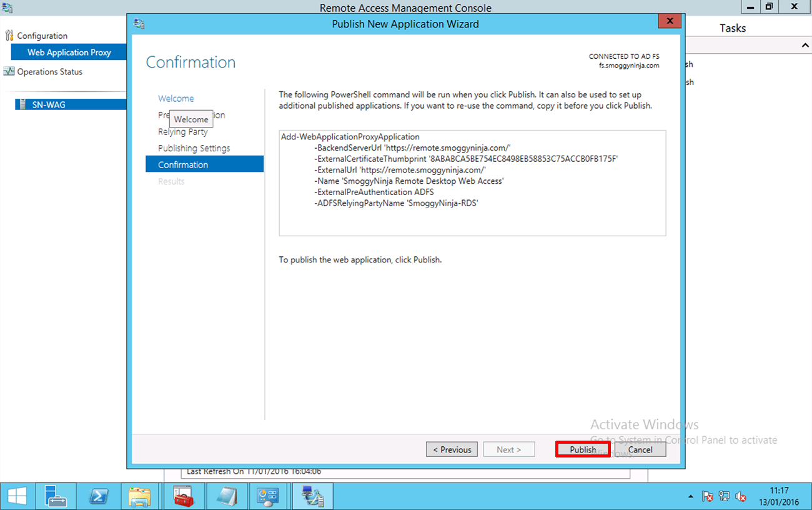Select the SN-WAG server entry
This screenshot has width=812, height=510.
tap(71, 104)
